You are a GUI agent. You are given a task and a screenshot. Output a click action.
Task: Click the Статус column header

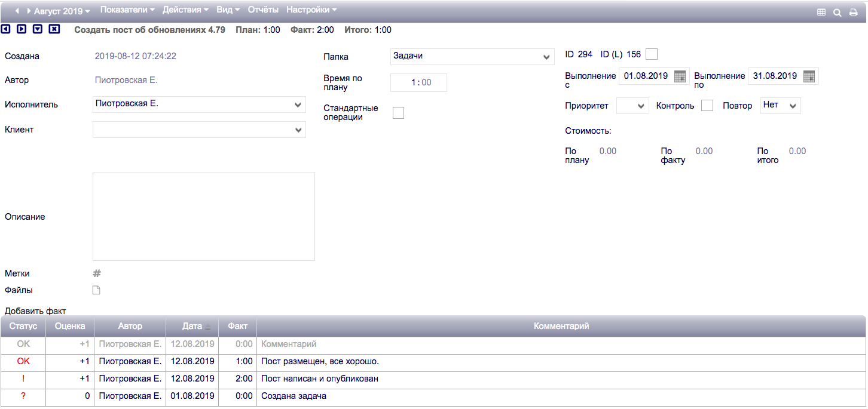point(23,326)
